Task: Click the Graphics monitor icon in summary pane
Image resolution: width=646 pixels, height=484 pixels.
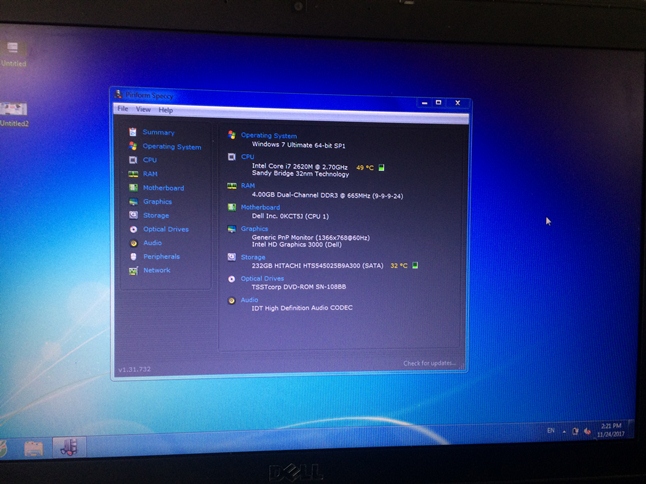Action: click(232, 229)
